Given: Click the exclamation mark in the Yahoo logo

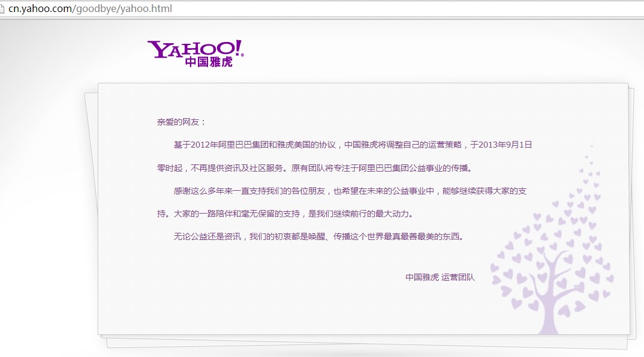Looking at the screenshot, I should pos(239,47).
